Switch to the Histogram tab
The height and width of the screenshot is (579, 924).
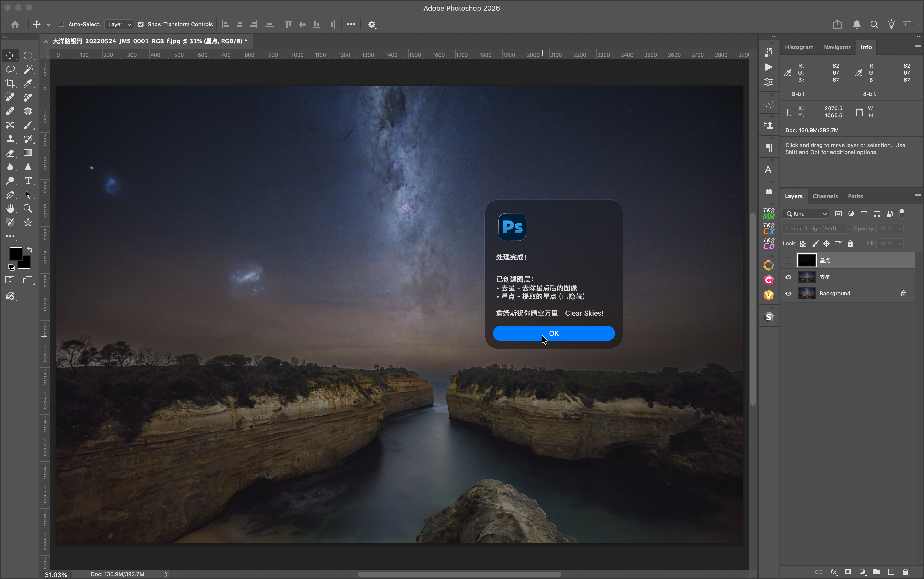pos(799,47)
